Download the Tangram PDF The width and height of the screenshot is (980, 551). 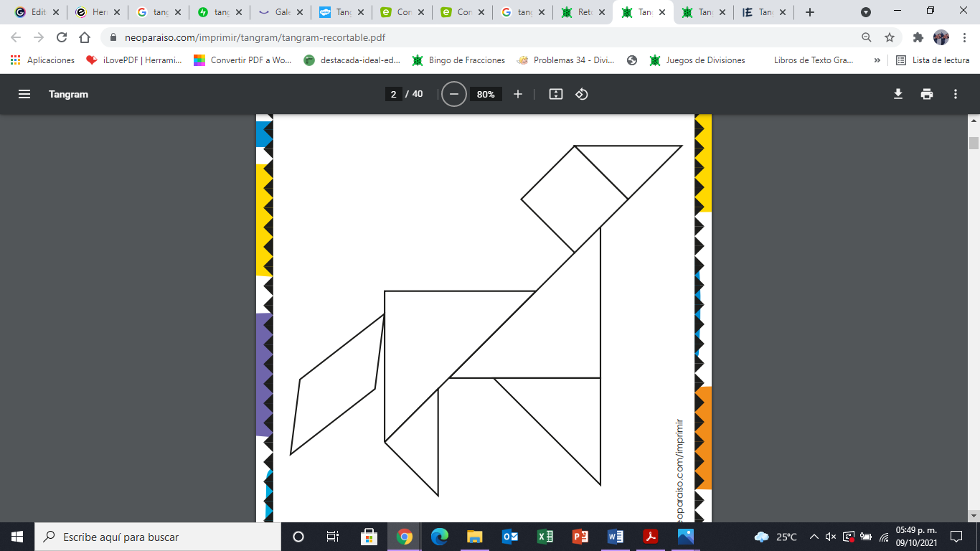tap(897, 93)
